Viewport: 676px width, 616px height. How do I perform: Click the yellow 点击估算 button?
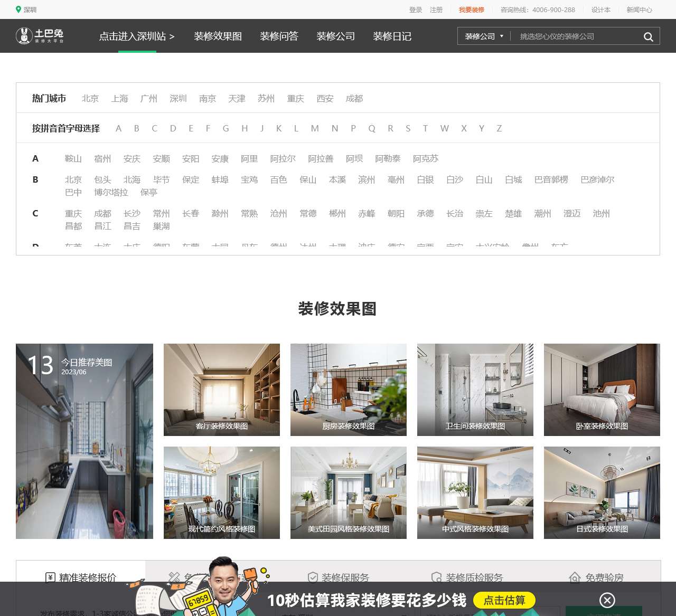pyautogui.click(x=504, y=600)
